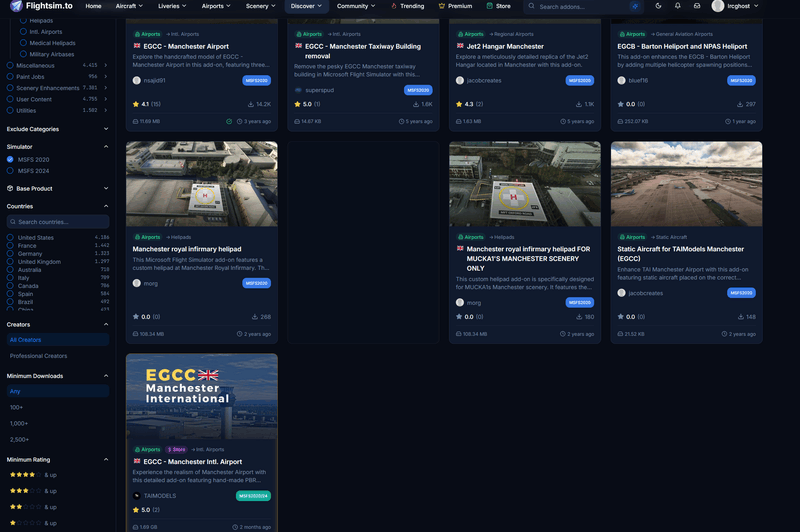Image resolution: width=800 pixels, height=532 pixels.
Task: Collapse the Creators section
Action: click(106, 324)
